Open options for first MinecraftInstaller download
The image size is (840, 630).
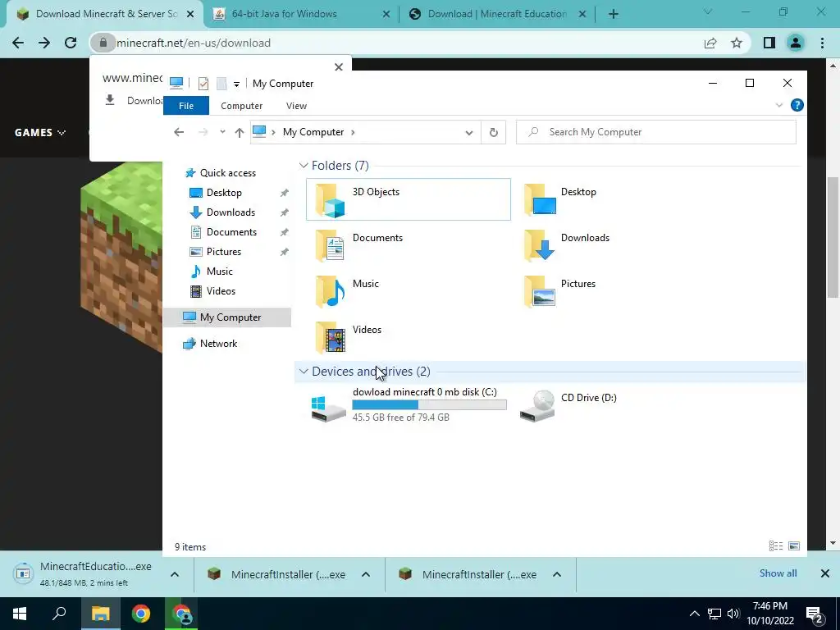click(x=366, y=574)
